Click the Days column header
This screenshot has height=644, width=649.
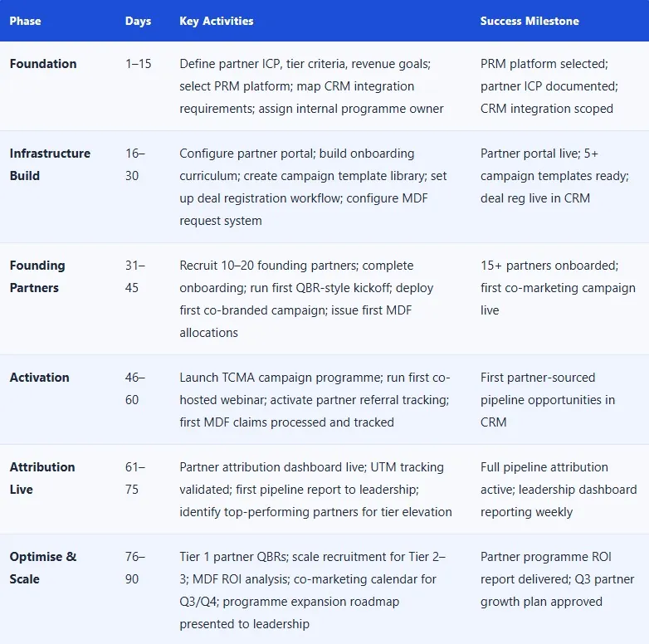click(139, 21)
